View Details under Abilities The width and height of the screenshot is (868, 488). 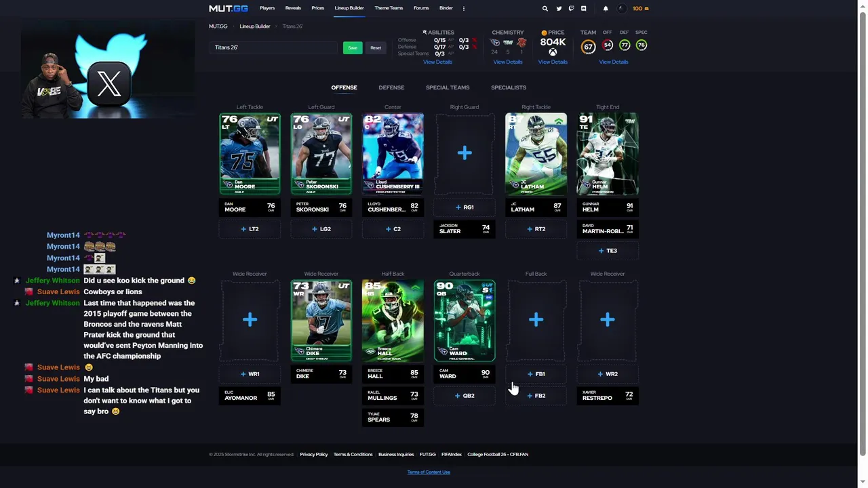pyautogui.click(x=437, y=62)
